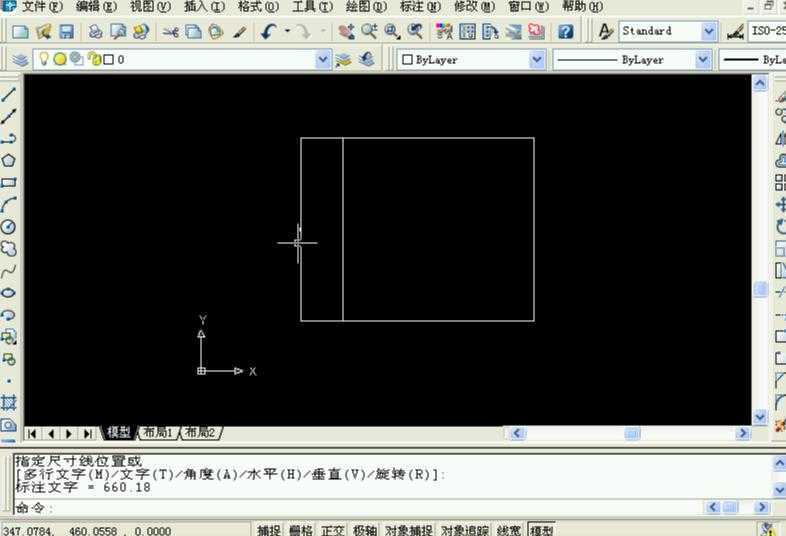Viewport: 786px width, 536px height.
Task: Select the Circle draw tool
Action: click(9, 227)
